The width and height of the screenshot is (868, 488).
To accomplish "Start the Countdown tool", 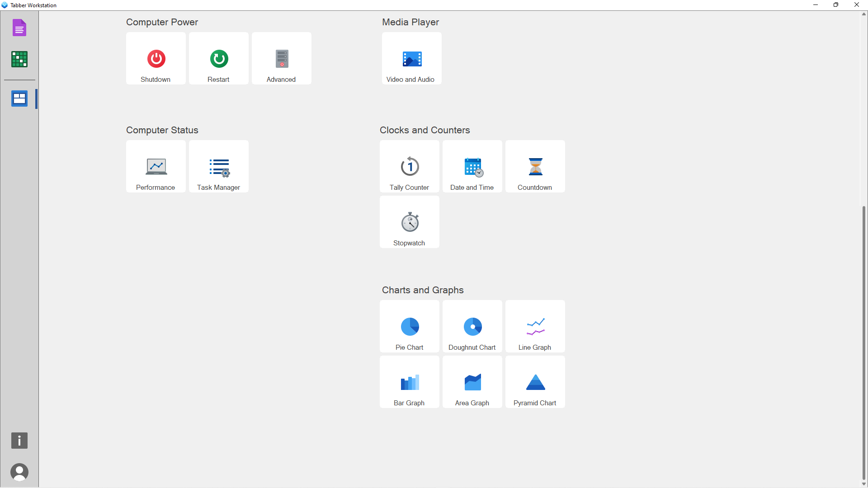I will (535, 166).
